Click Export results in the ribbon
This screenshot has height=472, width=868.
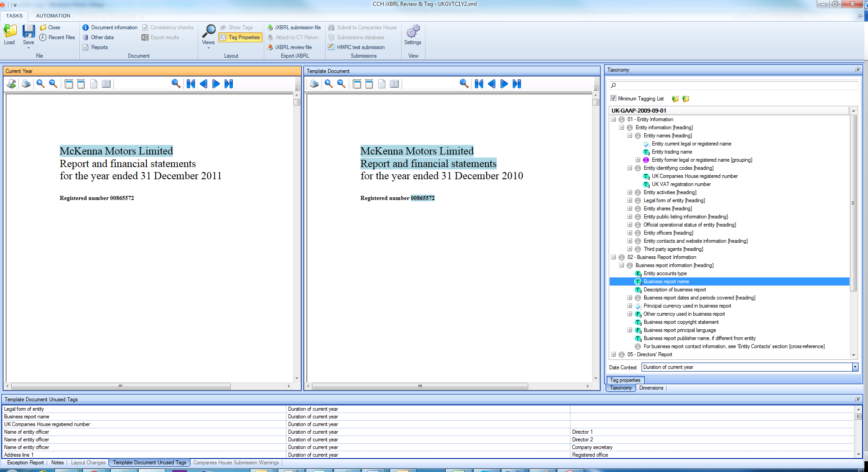coord(160,37)
